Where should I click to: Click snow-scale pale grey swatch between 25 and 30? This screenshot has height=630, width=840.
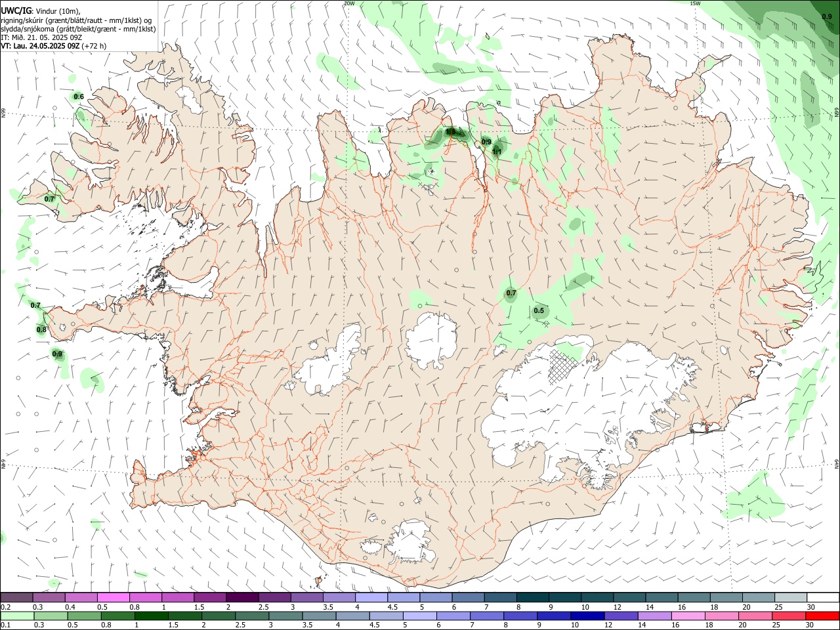pos(790,597)
